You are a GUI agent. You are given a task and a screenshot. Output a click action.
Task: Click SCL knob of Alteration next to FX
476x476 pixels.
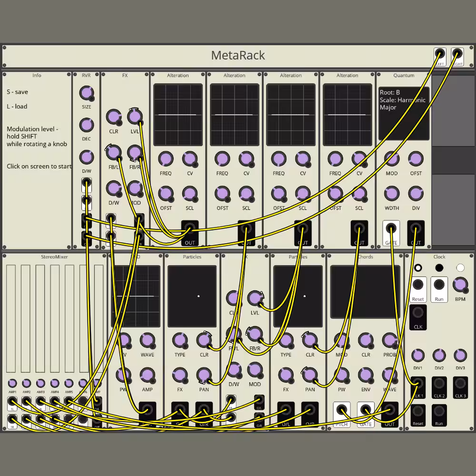point(190,194)
